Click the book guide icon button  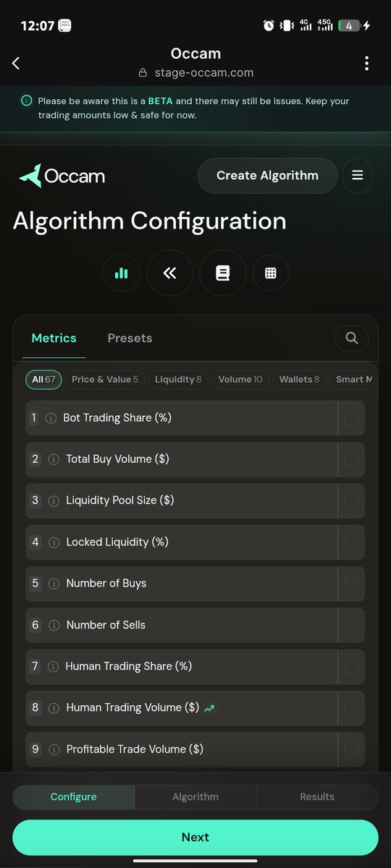point(222,273)
